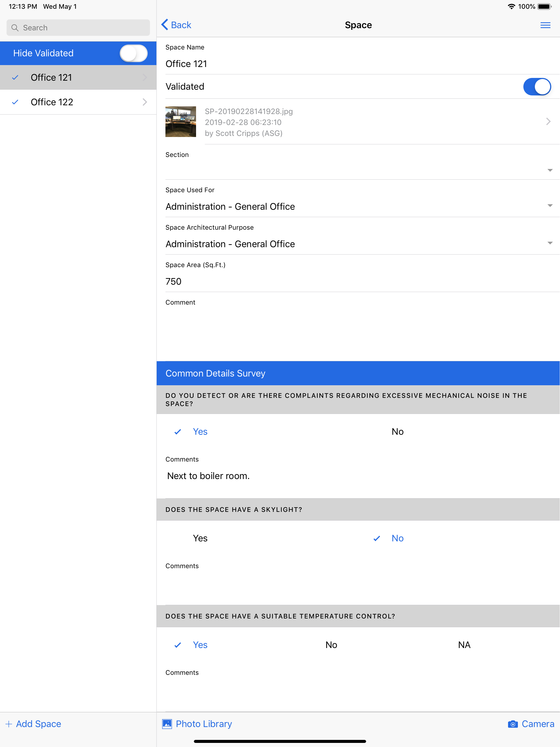Launch the Camera button
This screenshot has width=560, height=747.
pos(531,724)
